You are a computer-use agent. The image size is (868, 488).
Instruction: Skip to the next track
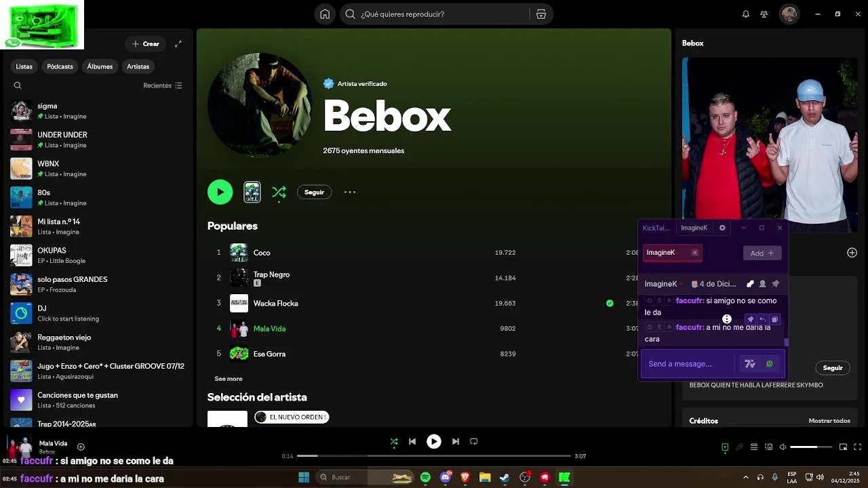[456, 441]
